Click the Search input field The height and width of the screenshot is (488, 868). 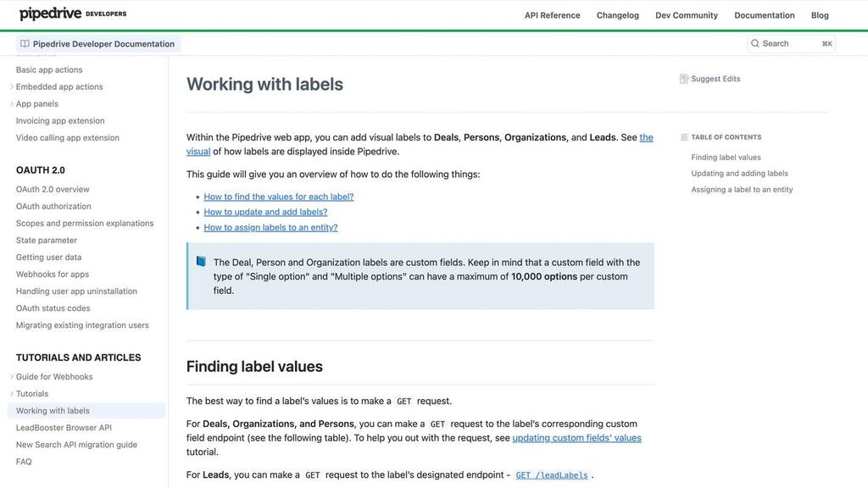point(791,44)
